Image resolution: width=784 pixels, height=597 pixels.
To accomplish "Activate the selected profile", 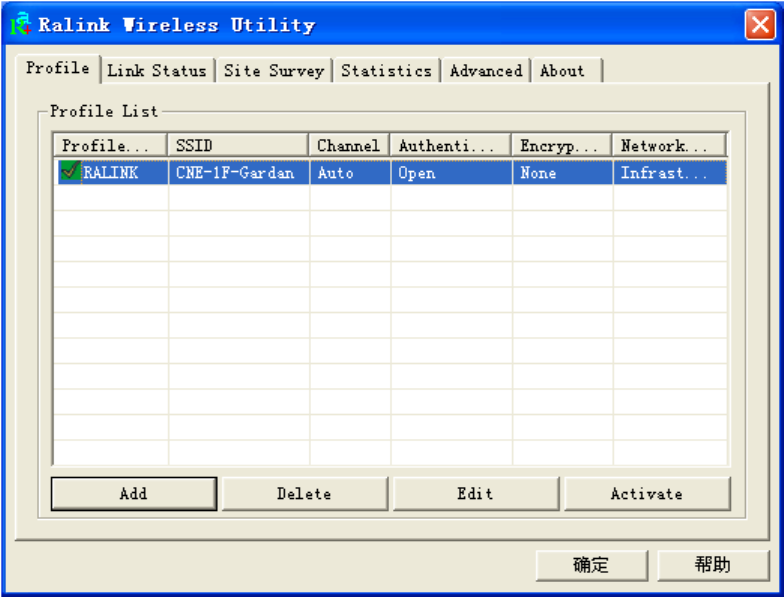I will coord(647,494).
